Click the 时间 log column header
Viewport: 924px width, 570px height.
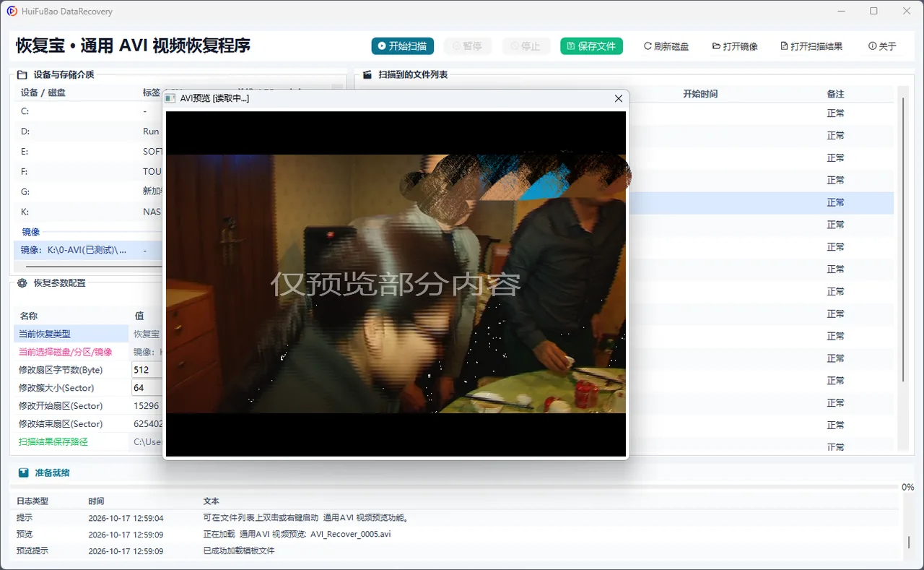tap(96, 501)
